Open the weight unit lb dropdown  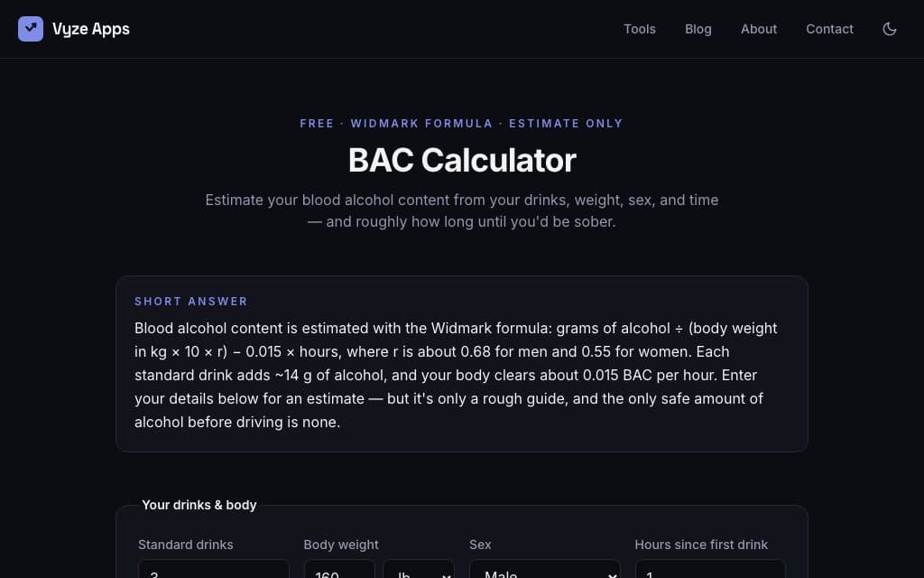click(419, 570)
